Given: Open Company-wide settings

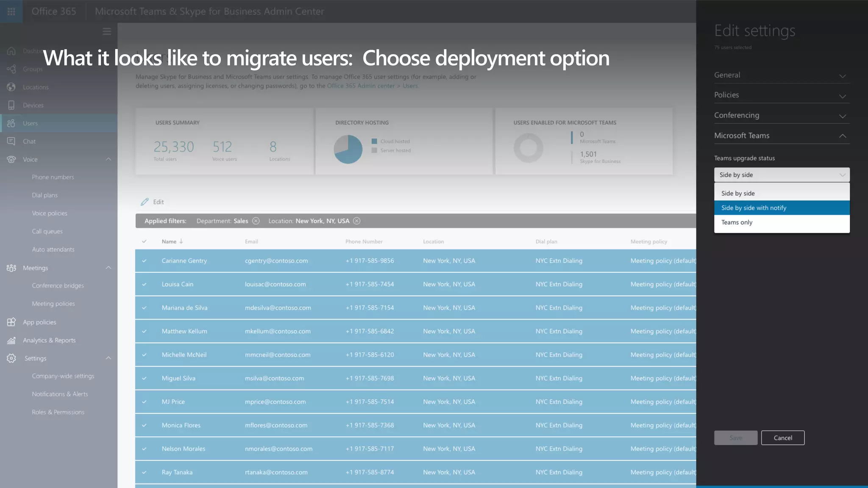Looking at the screenshot, I should coord(63,376).
